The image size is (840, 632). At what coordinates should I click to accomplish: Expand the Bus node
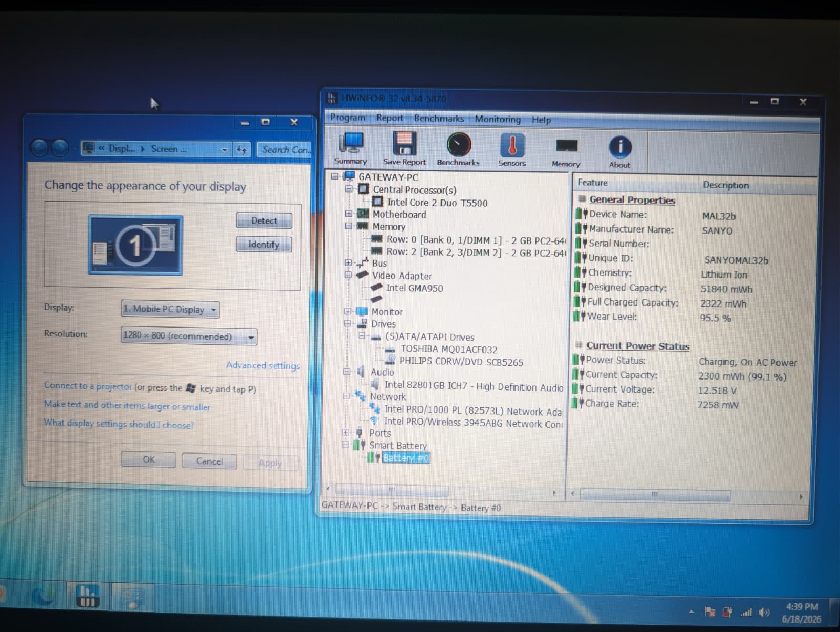pyautogui.click(x=348, y=262)
